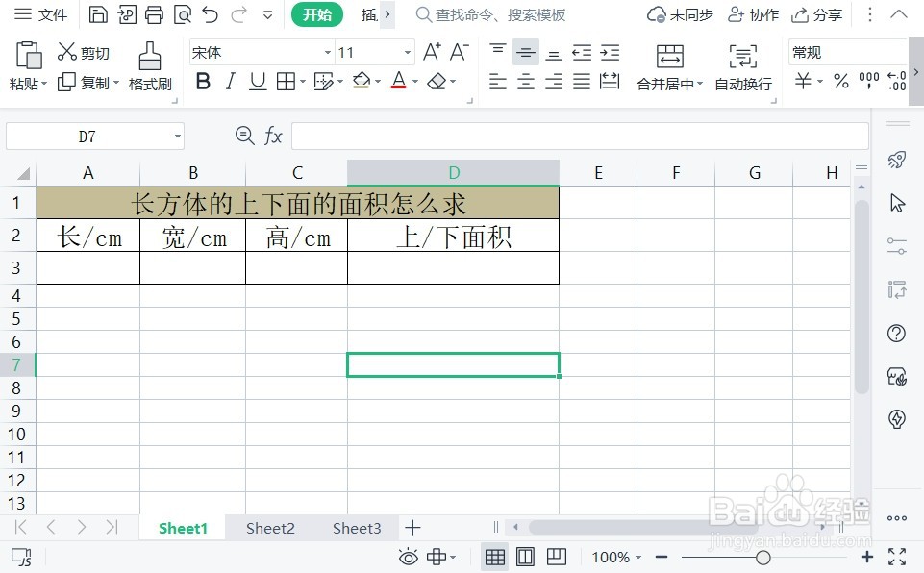Toggle underline formatting
924x573 pixels.
pos(256,82)
